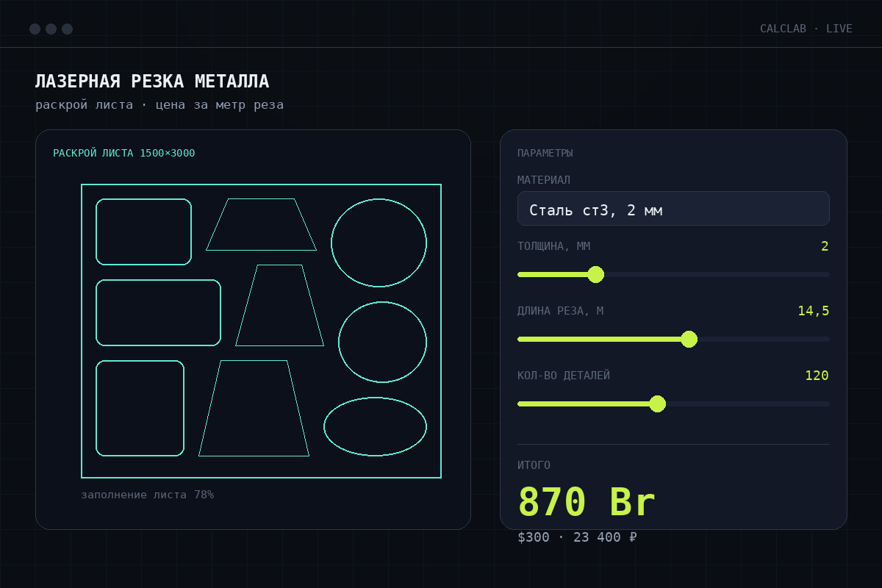Click the Кол-во деталей slider handle
This screenshot has width=882, height=588.
point(658,404)
